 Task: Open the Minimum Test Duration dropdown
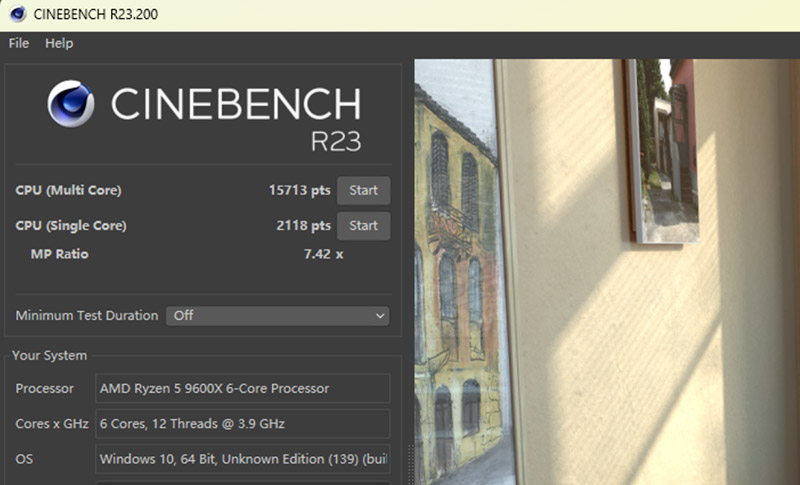click(x=278, y=316)
